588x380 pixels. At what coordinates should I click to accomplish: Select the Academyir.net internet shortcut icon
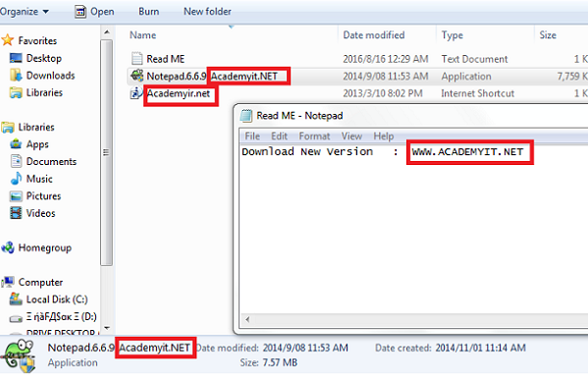pos(135,93)
